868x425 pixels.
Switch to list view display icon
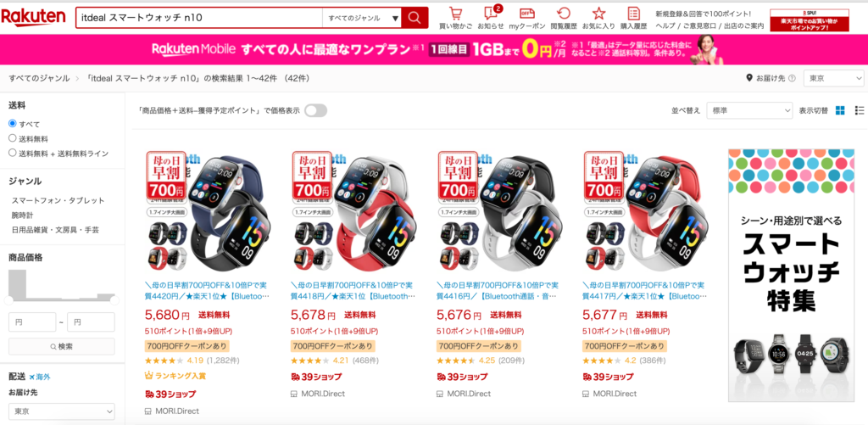860,110
